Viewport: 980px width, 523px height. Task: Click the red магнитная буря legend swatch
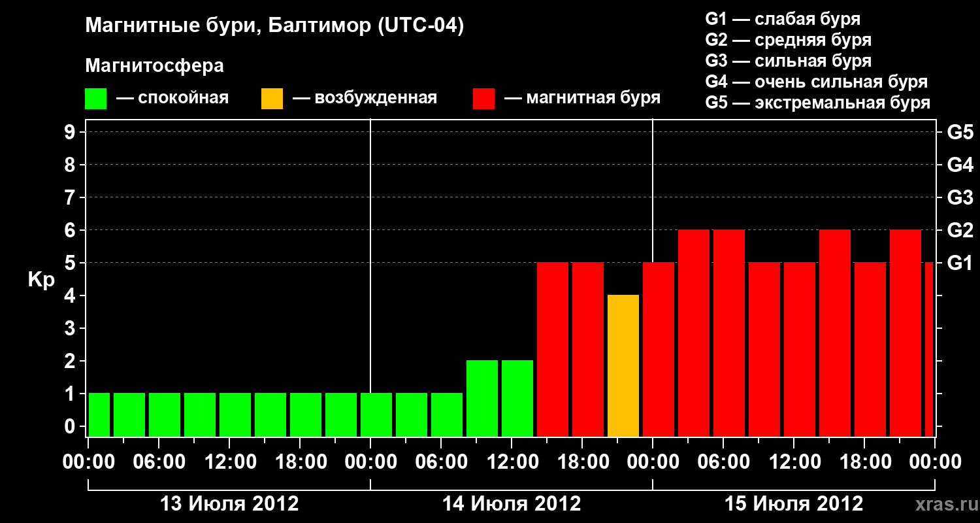tap(484, 99)
